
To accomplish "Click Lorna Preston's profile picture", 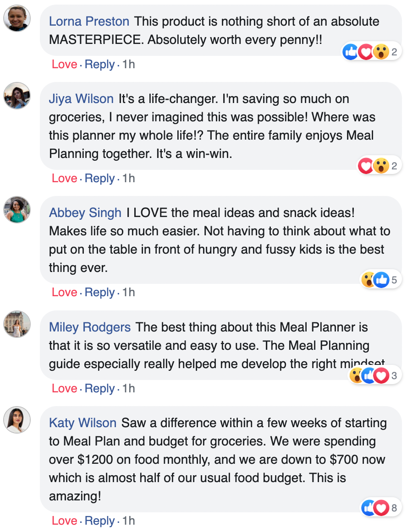I will click(17, 19).
